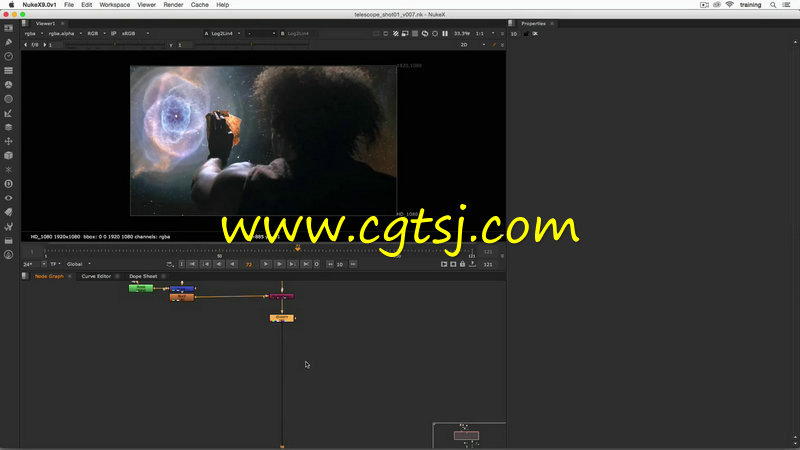The image size is (800, 450).
Task: Open the Channel nodes toolbar menu
Action: point(9,70)
